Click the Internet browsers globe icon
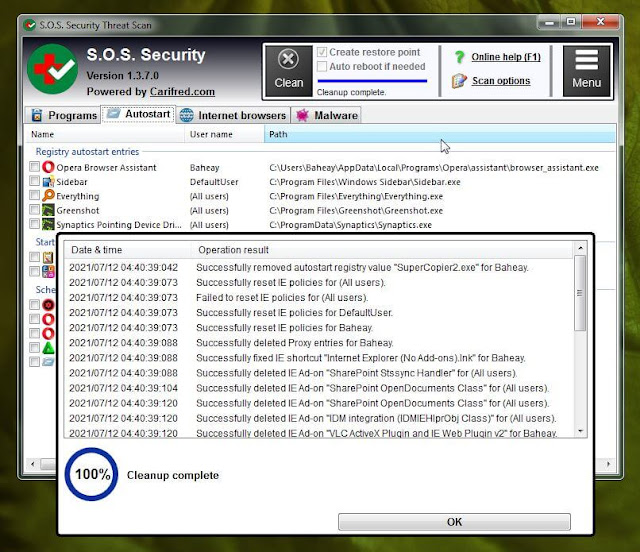Viewport: 640px width, 552px height. [187, 116]
